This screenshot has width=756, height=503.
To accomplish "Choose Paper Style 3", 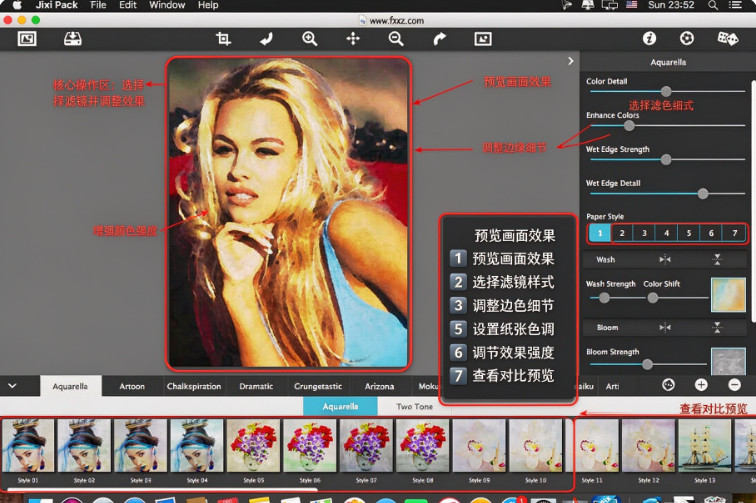I will pyautogui.click(x=644, y=233).
